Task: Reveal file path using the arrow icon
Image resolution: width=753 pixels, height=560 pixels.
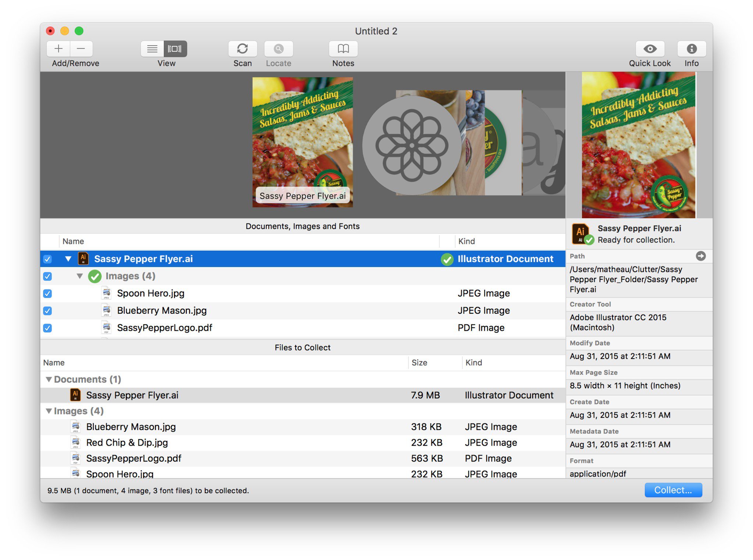Action: coord(700,256)
